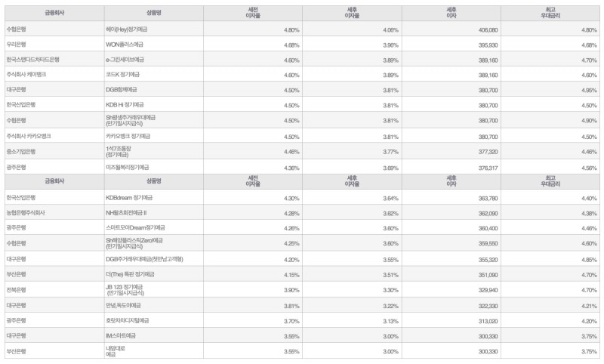The height and width of the screenshot is (364, 604).
Task: Select the 한국스탠다드차타드은행 bank cell
Action: (x=32, y=59)
